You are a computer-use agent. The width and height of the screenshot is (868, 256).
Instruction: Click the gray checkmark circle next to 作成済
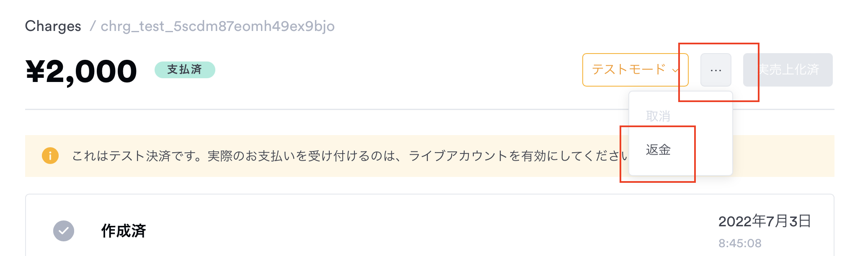click(x=64, y=230)
